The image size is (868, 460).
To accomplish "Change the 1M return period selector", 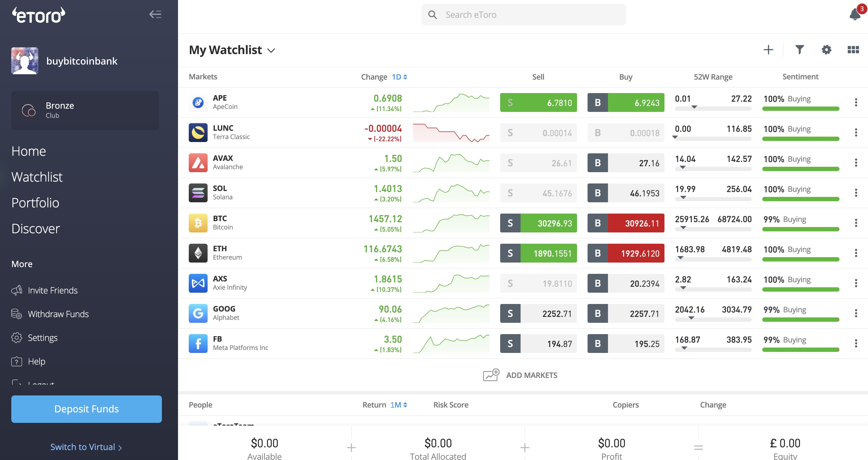I will [399, 405].
